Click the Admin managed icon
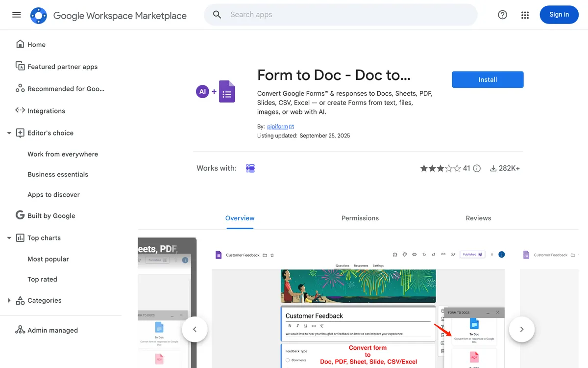The height and width of the screenshot is (368, 588). 20,330
